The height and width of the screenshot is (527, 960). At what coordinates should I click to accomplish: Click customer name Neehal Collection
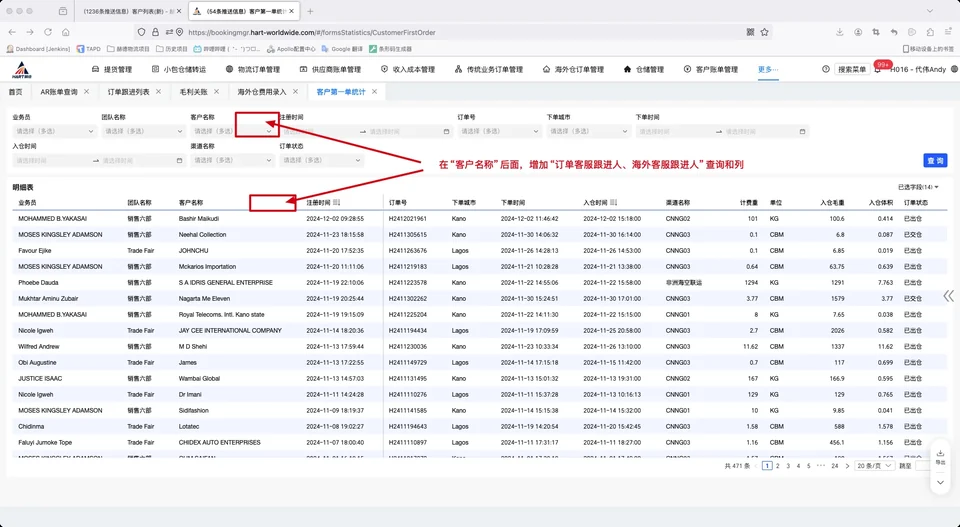pos(201,234)
